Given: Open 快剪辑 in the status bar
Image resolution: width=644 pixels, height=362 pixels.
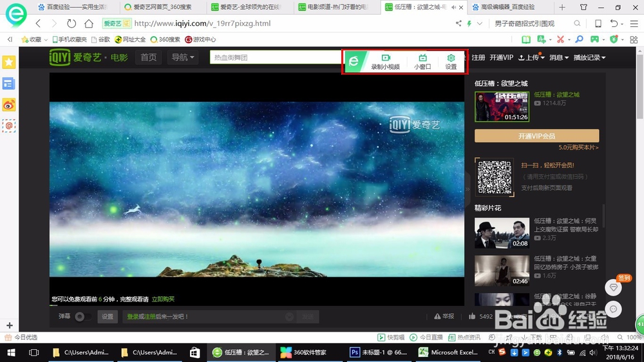Looking at the screenshot, I should click(391, 338).
